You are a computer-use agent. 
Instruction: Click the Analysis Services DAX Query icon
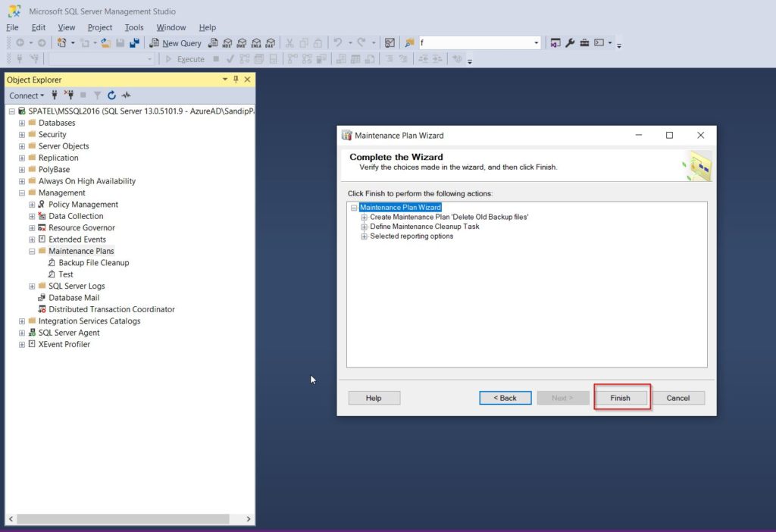click(271, 43)
